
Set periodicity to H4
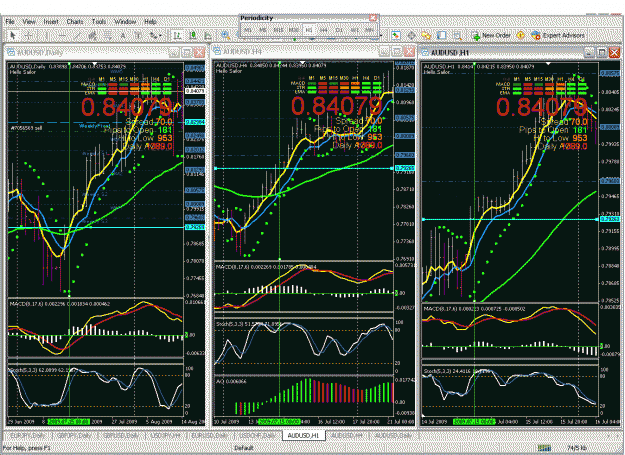point(324,30)
